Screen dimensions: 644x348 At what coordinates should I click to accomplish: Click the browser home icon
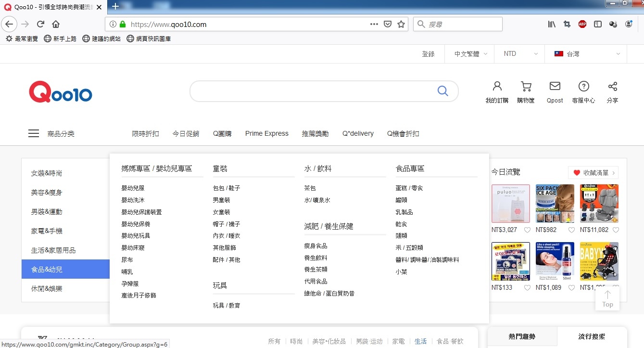[x=56, y=24]
